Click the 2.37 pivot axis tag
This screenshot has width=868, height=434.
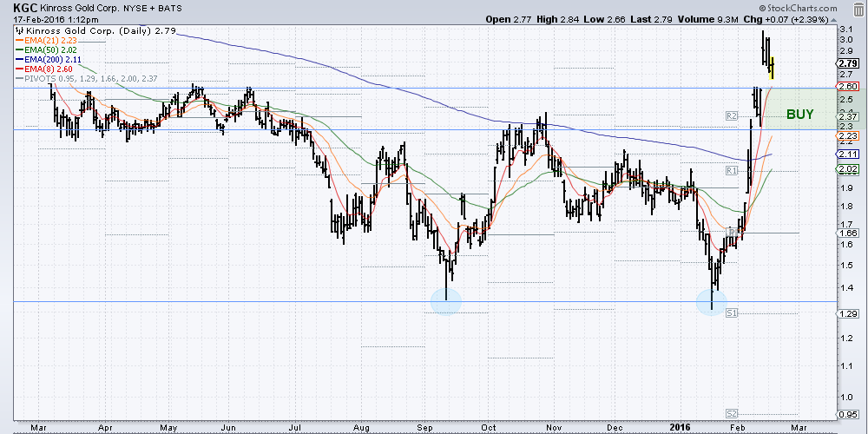click(x=848, y=116)
